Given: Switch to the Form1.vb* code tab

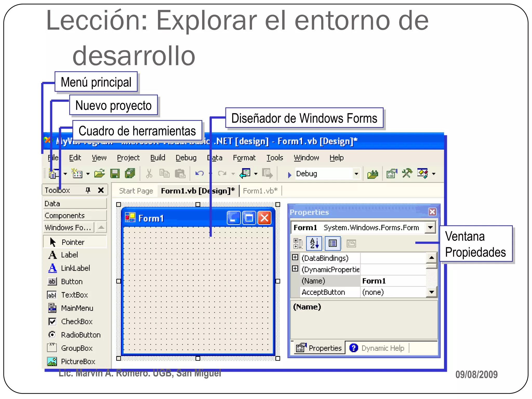Looking at the screenshot, I should tap(260, 191).
